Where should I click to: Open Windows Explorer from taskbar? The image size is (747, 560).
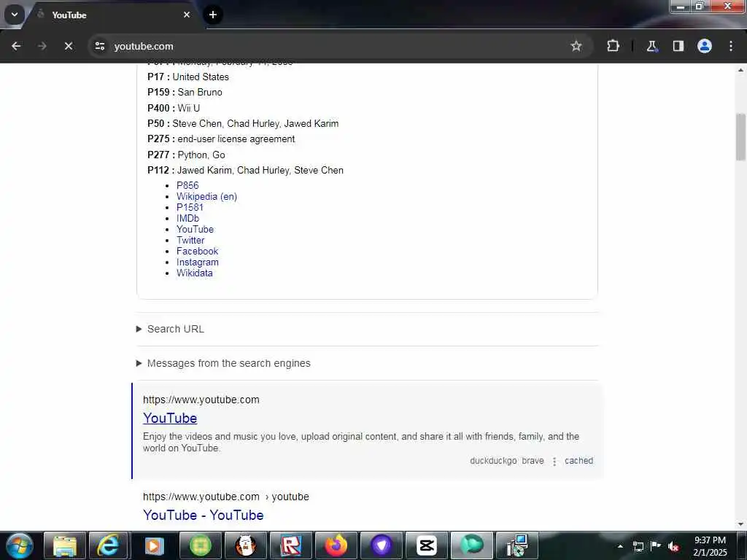[64, 545]
